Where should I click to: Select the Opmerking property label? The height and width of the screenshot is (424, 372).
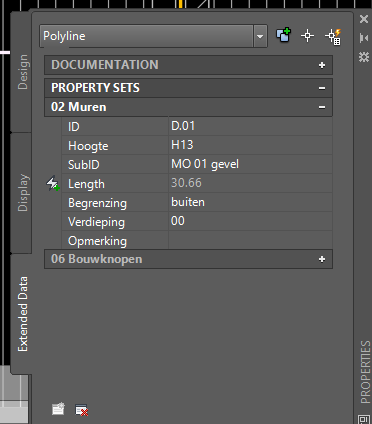[x=97, y=241]
